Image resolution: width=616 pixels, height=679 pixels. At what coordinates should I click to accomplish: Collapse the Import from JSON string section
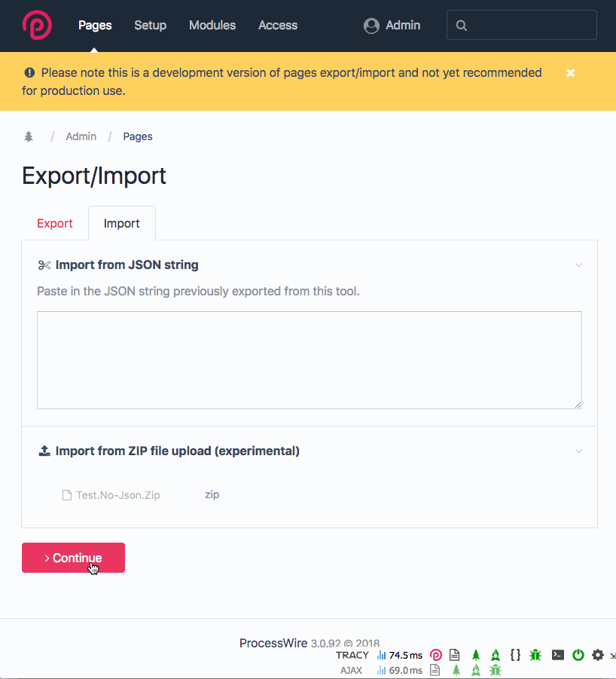tap(578, 265)
